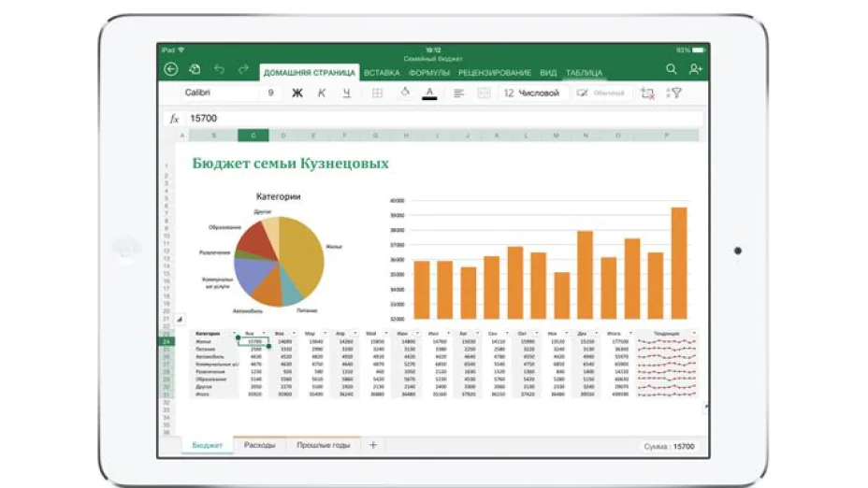This screenshot has height=488, width=868.
Task: Open the font color A swatch
Action: point(429,93)
